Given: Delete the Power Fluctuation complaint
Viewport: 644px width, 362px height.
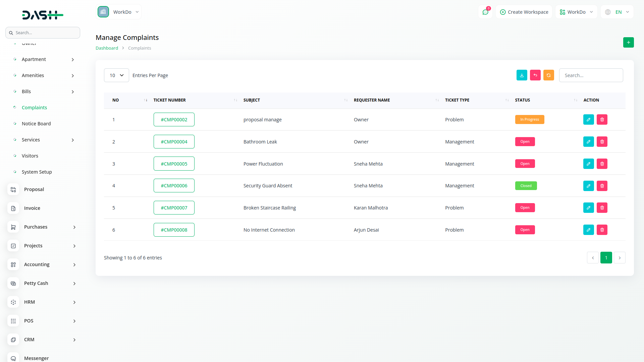Looking at the screenshot, I should click(x=602, y=164).
